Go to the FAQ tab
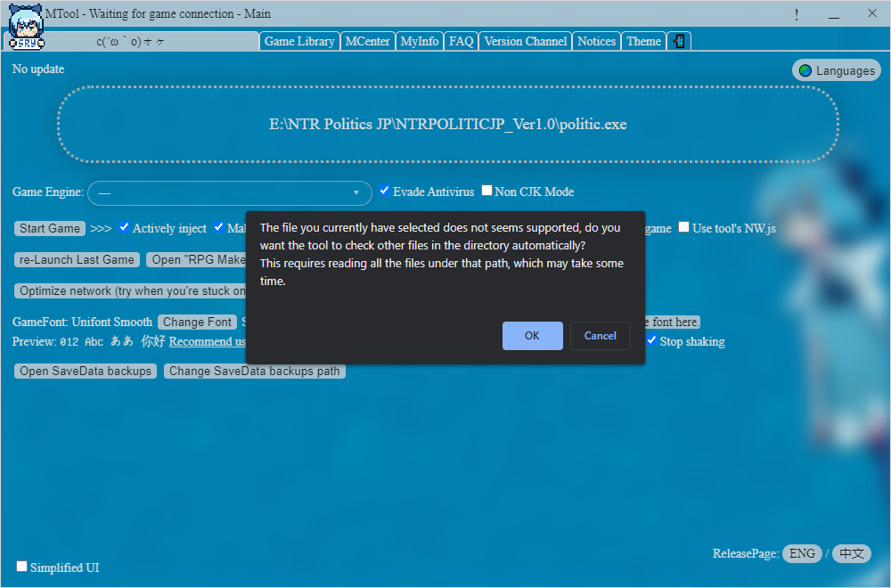891x588 pixels. 461,41
